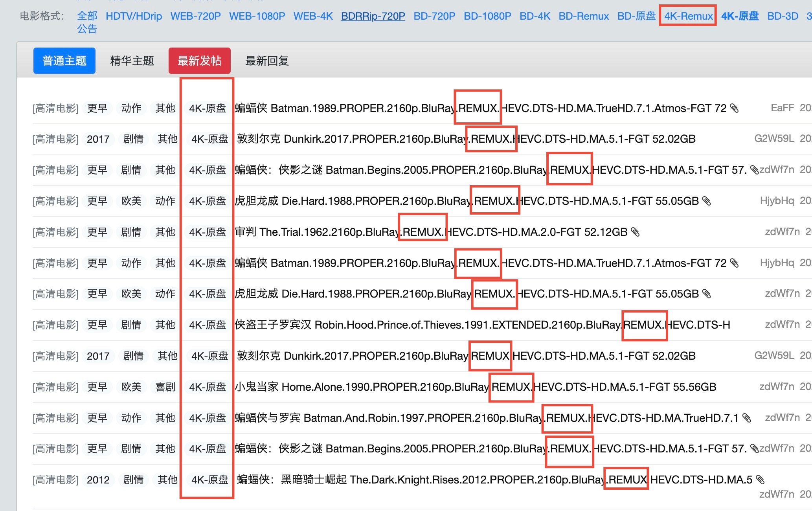Select HDTV/HDrip format filter
The height and width of the screenshot is (511, 812).
coord(134,16)
